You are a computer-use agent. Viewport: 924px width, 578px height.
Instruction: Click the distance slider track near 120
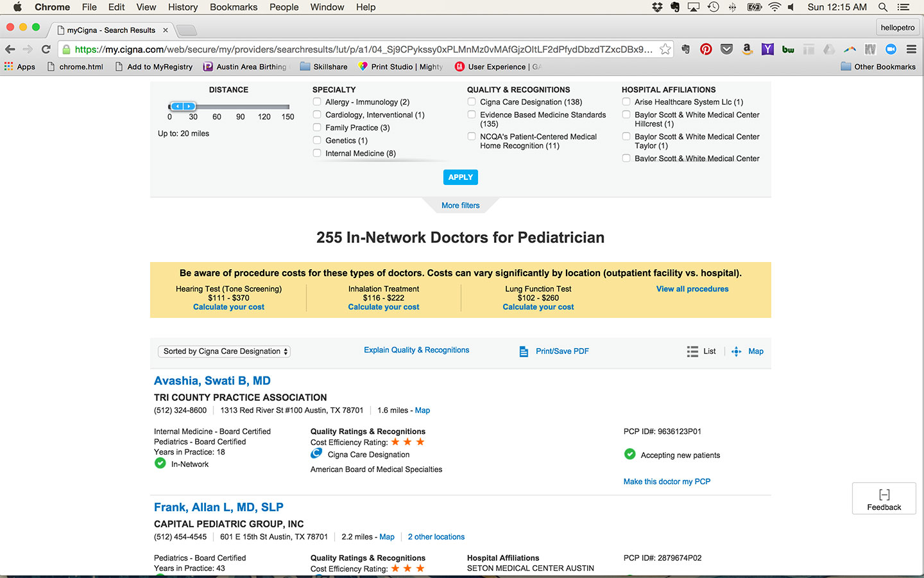[x=264, y=107]
